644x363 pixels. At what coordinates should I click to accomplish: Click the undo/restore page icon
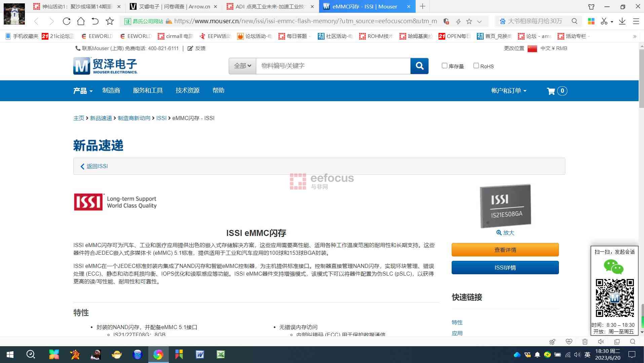(x=95, y=21)
